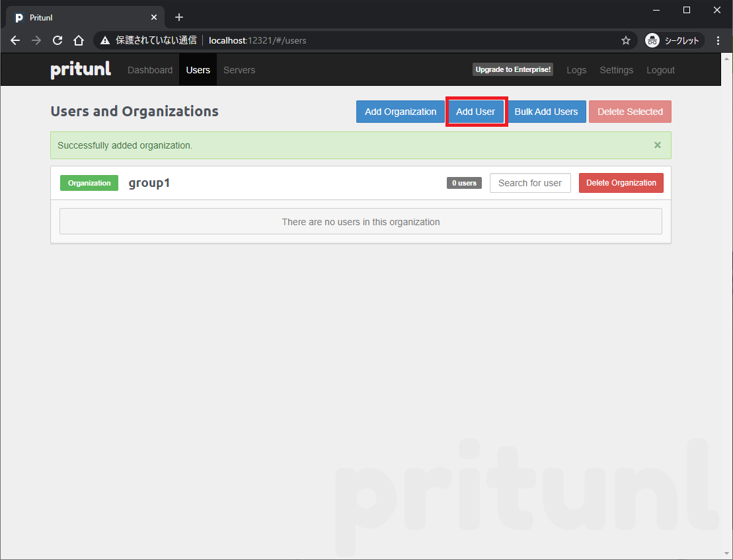Click the browser address bar URL
This screenshot has width=733, height=560.
pyautogui.click(x=258, y=41)
